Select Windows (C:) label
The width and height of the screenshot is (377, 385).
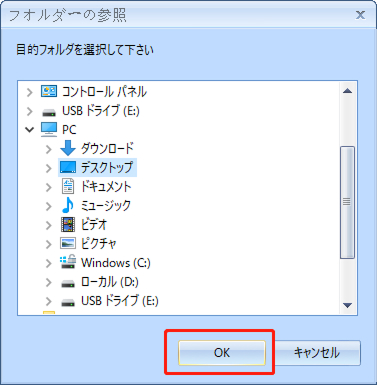point(116,263)
